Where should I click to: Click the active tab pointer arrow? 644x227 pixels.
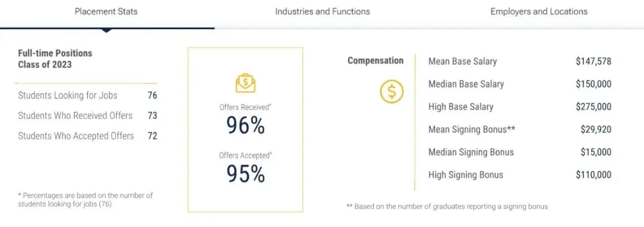click(106, 30)
